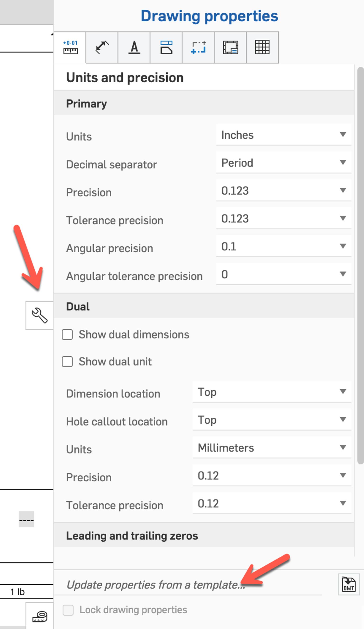Switch to the tables properties tab

click(x=262, y=48)
